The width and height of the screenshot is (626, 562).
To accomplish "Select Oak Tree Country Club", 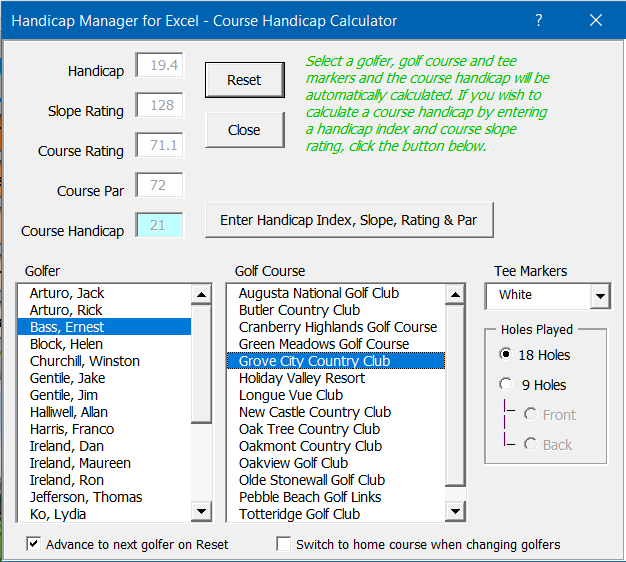I will coord(336,429).
